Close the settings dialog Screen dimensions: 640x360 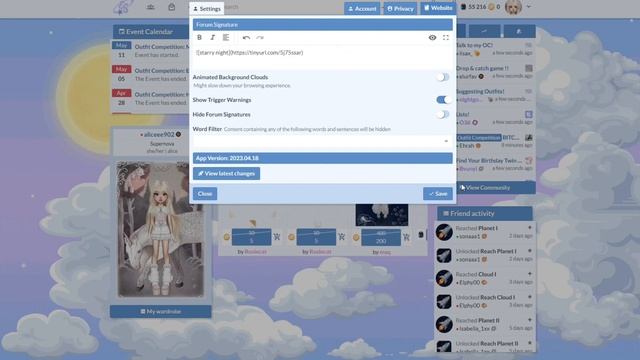click(x=205, y=193)
